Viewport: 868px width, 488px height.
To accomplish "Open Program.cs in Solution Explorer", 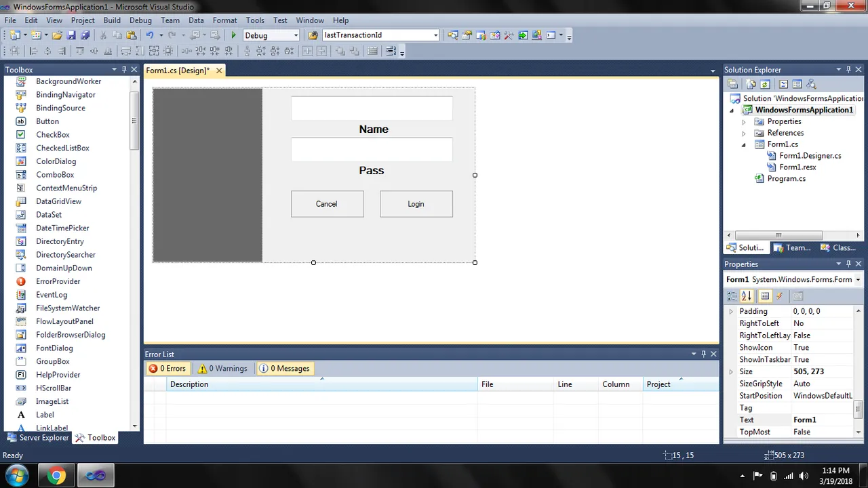I will (x=786, y=179).
